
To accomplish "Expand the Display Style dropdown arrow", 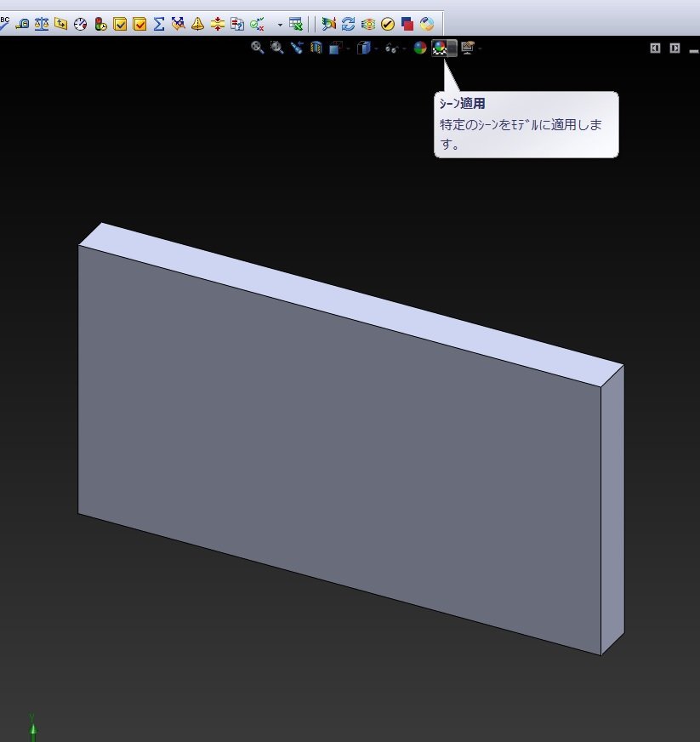I will (x=376, y=49).
